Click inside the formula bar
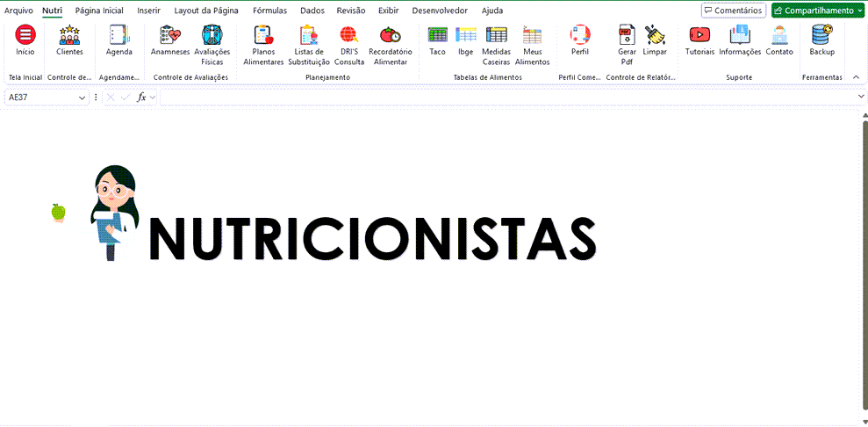This screenshot has height=427, width=868. [x=506, y=98]
